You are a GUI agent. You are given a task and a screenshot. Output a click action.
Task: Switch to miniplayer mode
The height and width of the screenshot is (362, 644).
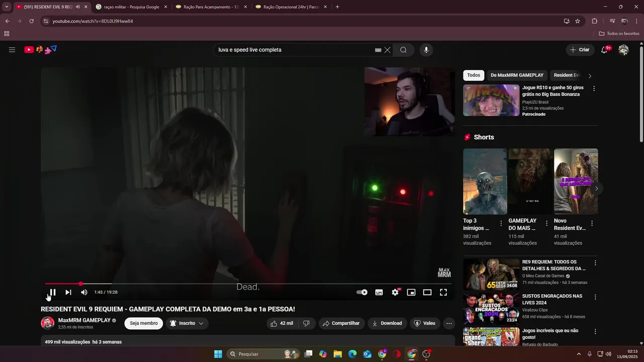(x=411, y=292)
